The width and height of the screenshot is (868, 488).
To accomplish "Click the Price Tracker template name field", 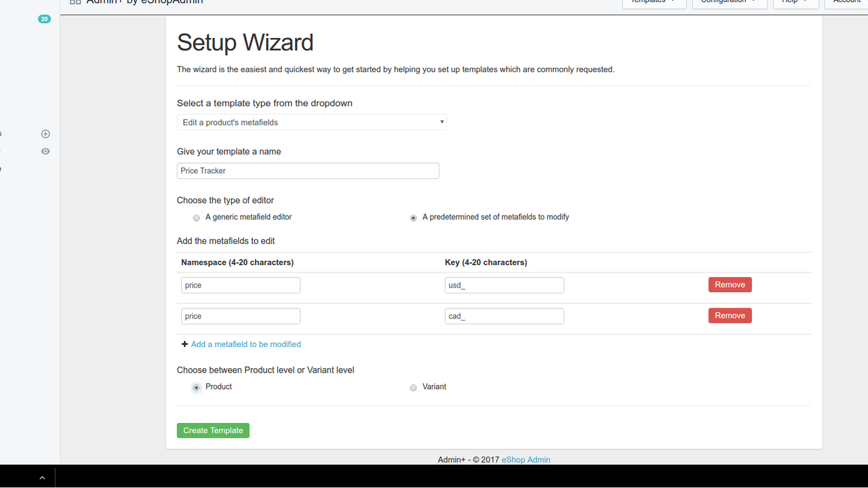I will [x=307, y=171].
